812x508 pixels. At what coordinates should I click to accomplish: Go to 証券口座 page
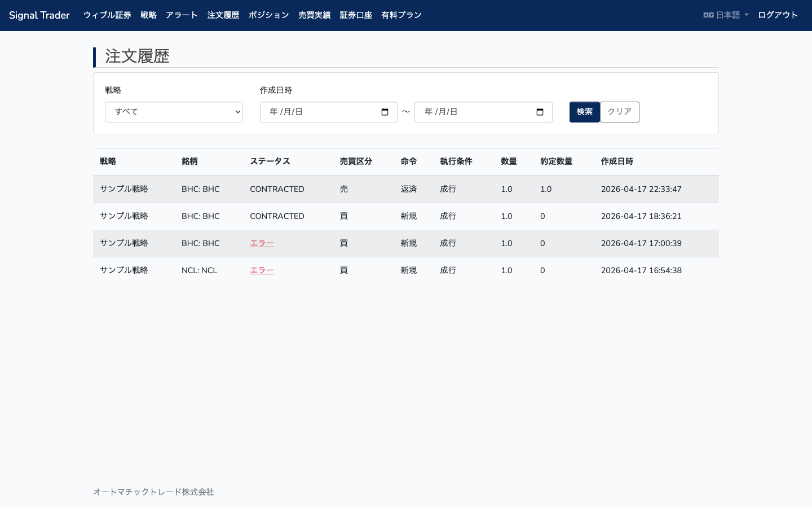point(356,15)
